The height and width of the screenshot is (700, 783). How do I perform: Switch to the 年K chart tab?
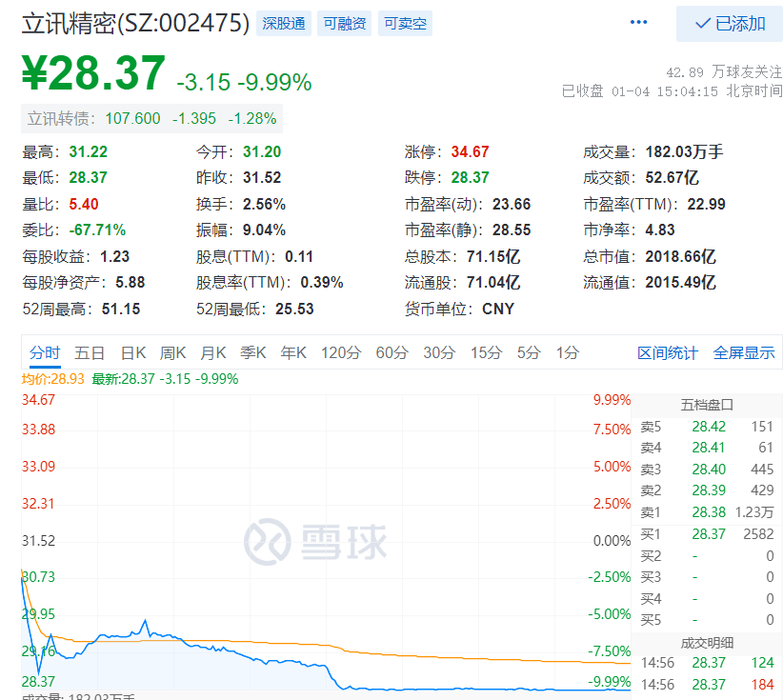[293, 352]
